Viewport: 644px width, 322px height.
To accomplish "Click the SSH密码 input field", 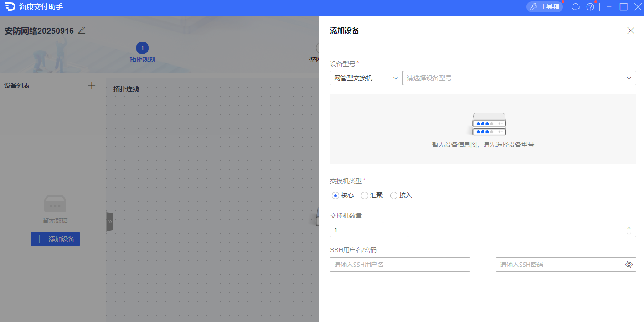I will tap(566, 265).
